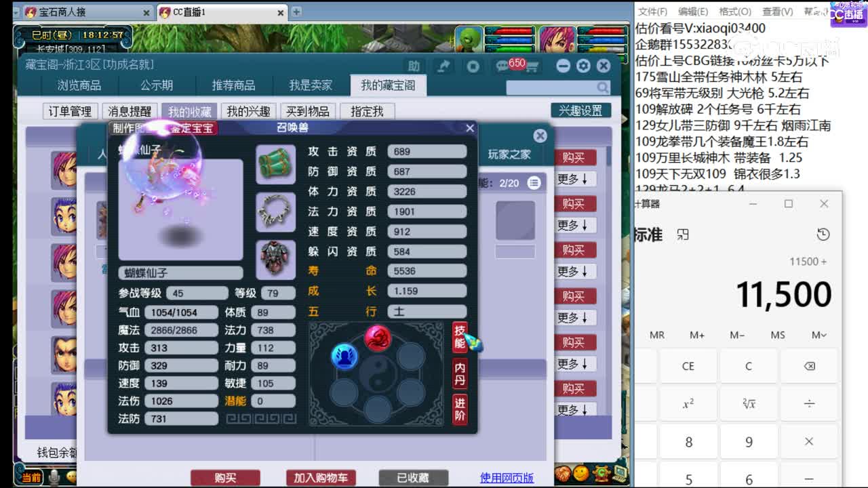Open the Calculator history icon

(x=823, y=234)
